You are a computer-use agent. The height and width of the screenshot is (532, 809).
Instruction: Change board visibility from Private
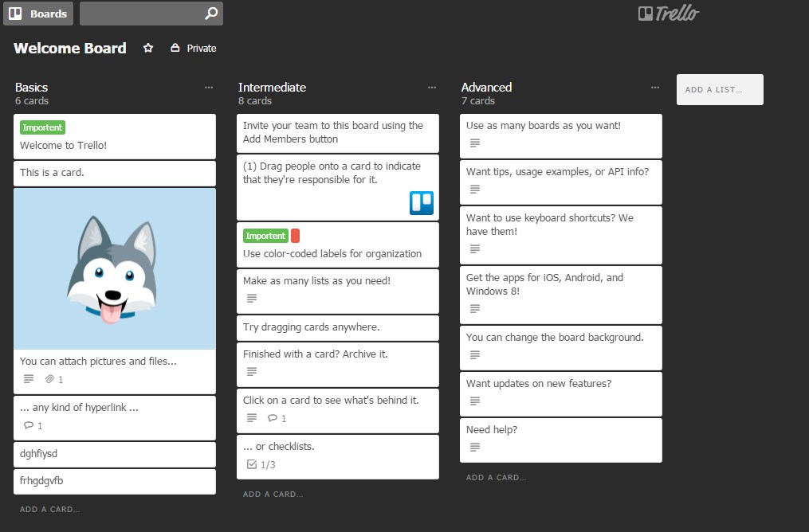[x=194, y=48]
